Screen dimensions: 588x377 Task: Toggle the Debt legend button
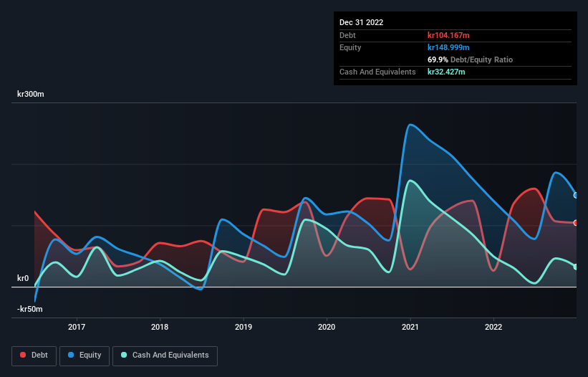34,355
